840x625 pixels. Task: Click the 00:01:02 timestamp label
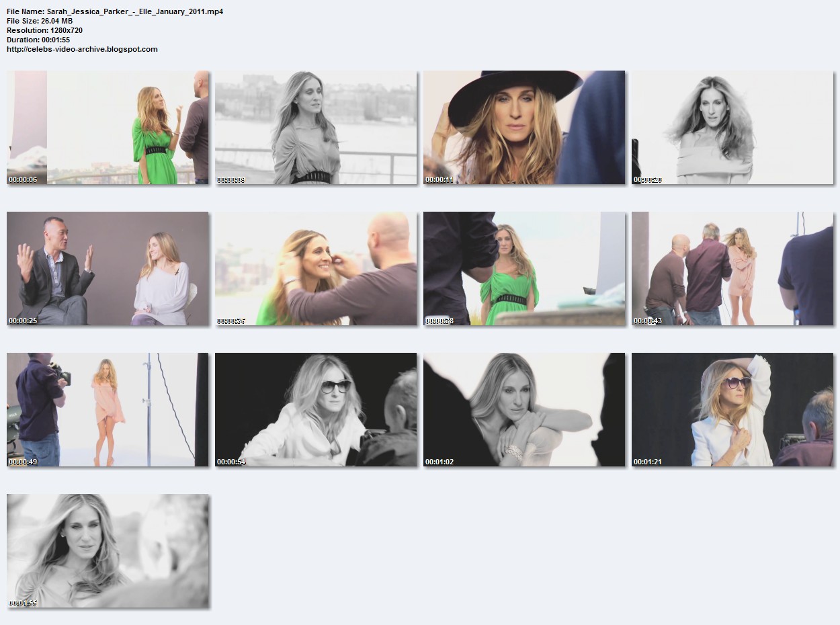439,462
